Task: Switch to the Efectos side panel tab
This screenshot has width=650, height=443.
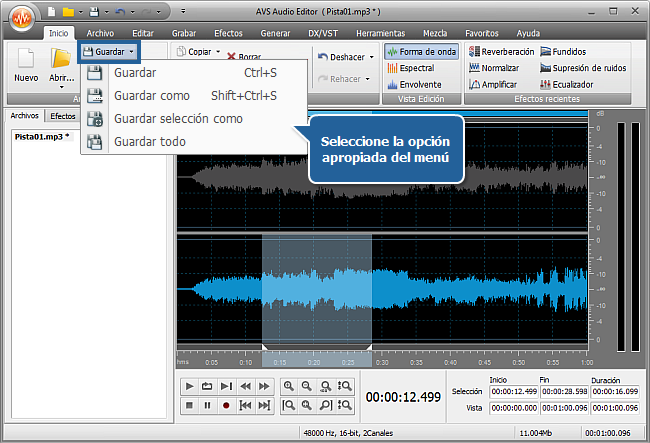Action: click(63, 116)
